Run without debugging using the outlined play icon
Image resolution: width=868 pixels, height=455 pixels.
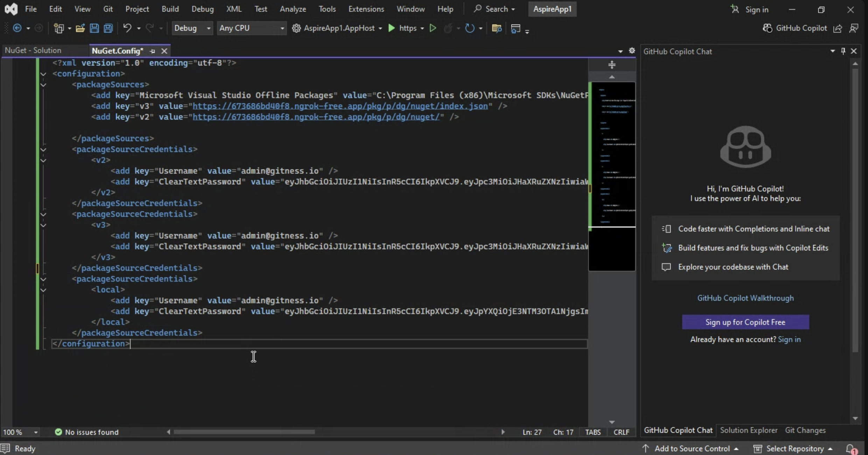pos(433,28)
